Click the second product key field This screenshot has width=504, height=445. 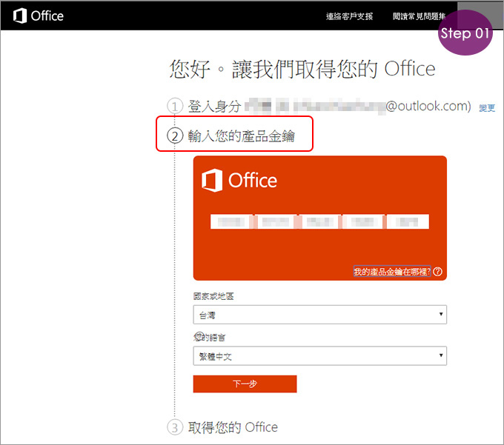pos(276,221)
